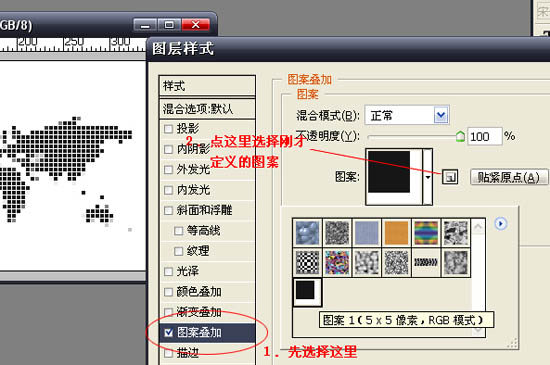Click the current pattern preview swatch
Image resolution: width=550 pixels, height=365 pixels.
coord(394,177)
